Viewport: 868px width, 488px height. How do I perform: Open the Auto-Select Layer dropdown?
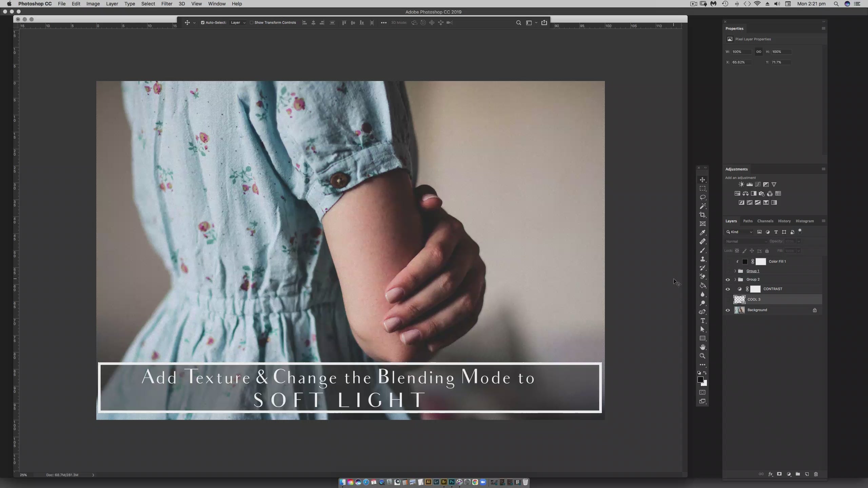pyautogui.click(x=238, y=23)
